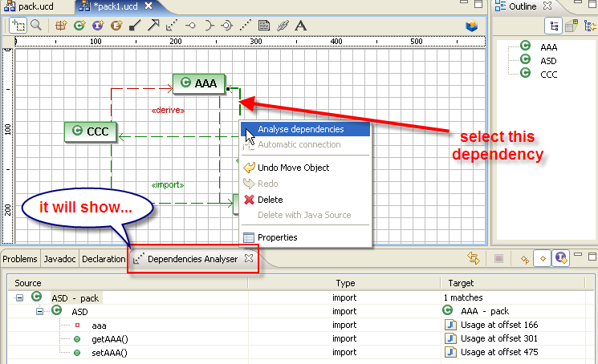
Task: Collapse the ASD child tree node
Action: 38,312
